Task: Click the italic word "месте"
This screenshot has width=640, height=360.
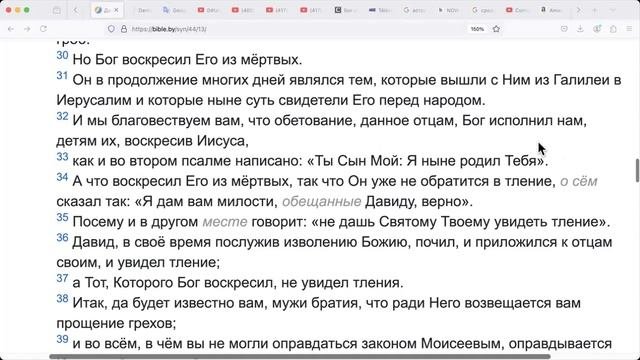Action: point(225,222)
